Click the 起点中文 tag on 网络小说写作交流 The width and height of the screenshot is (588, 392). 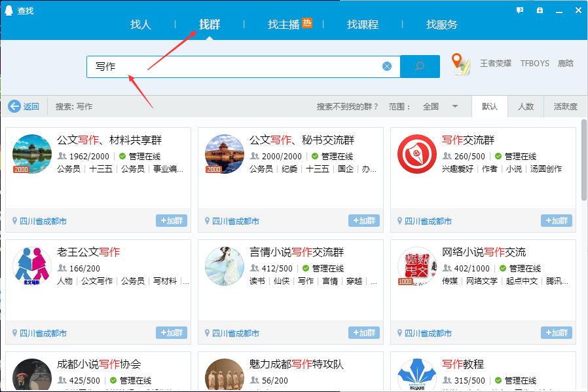(522, 281)
